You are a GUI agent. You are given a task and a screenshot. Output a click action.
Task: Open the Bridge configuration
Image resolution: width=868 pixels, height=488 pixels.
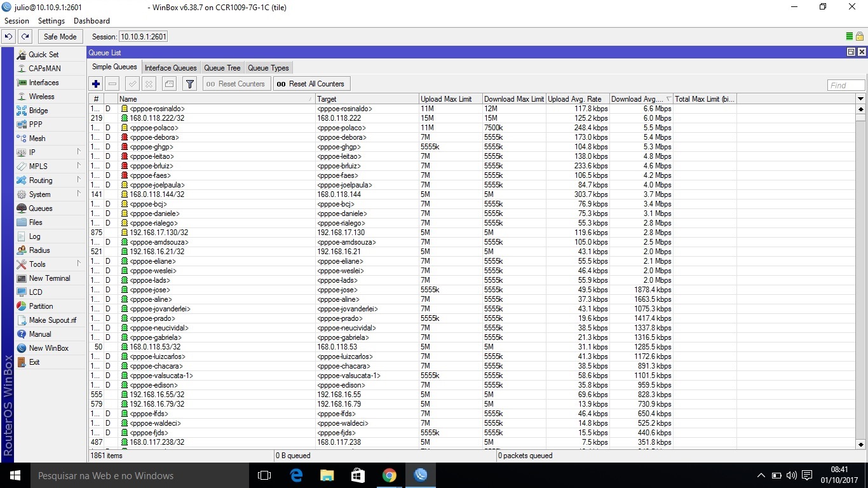(38, 111)
